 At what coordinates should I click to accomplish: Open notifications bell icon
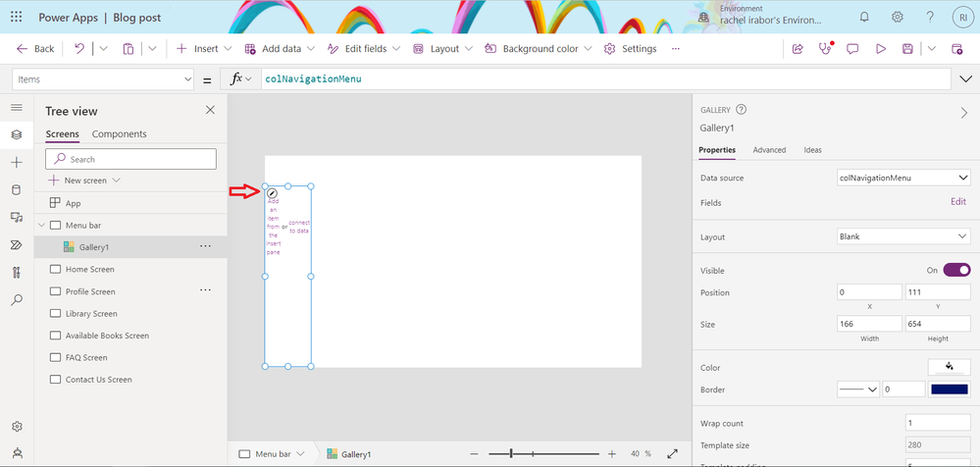click(864, 18)
